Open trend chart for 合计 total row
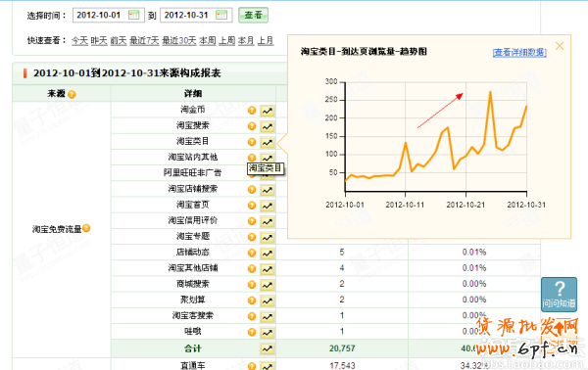588x370 pixels. click(x=268, y=349)
